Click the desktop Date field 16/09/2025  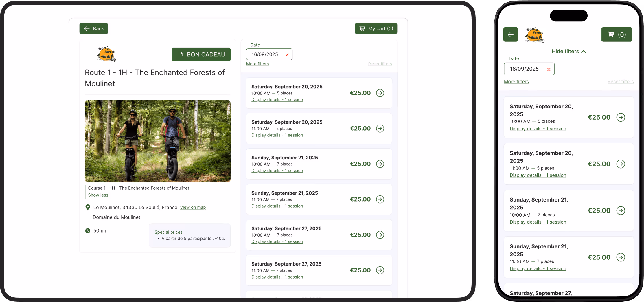[269, 54]
